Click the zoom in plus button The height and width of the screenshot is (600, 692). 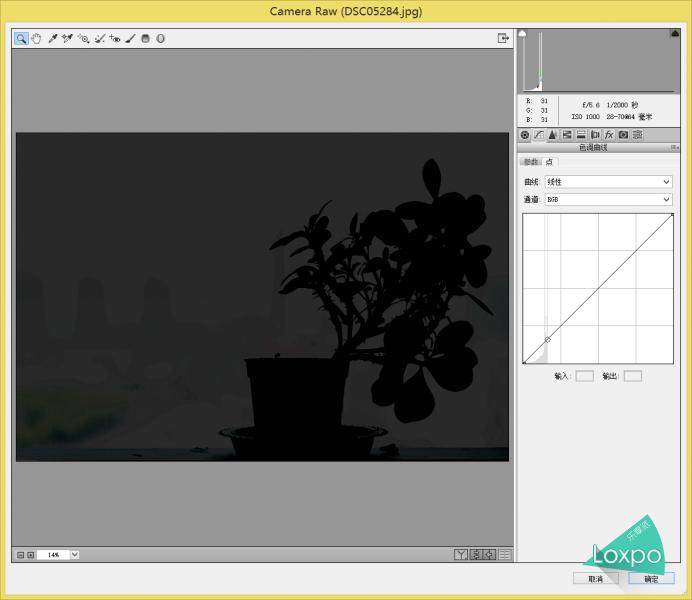click(30, 555)
